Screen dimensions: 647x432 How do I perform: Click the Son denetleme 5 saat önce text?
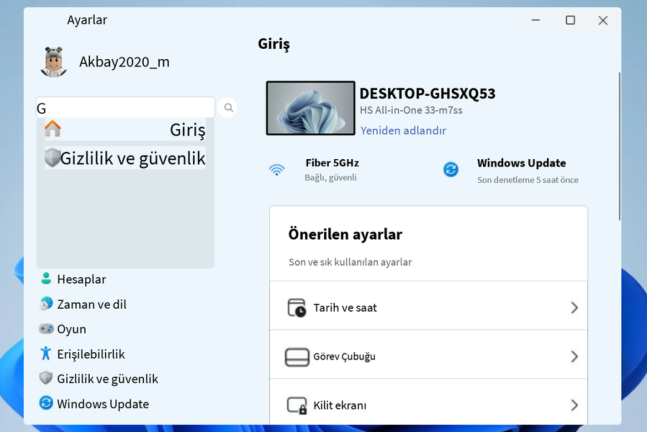point(527,180)
